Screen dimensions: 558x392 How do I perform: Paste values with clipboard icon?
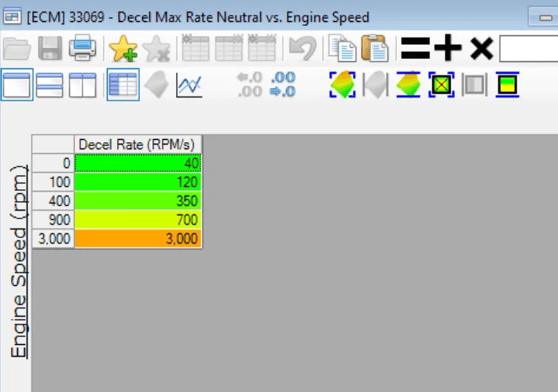point(375,48)
